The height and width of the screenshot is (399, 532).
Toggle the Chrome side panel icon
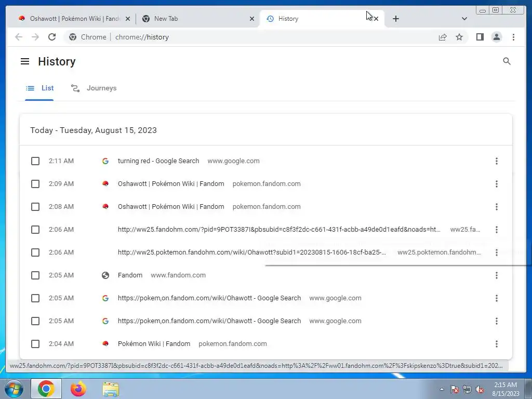[x=480, y=37]
